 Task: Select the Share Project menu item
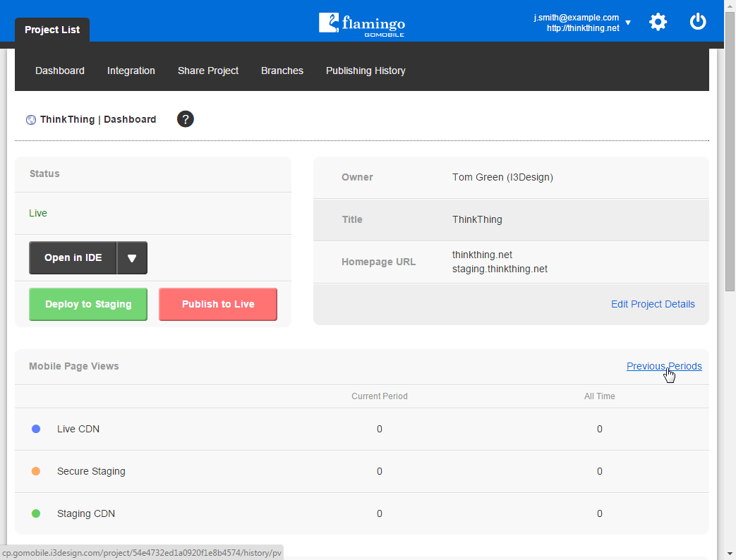coord(208,71)
